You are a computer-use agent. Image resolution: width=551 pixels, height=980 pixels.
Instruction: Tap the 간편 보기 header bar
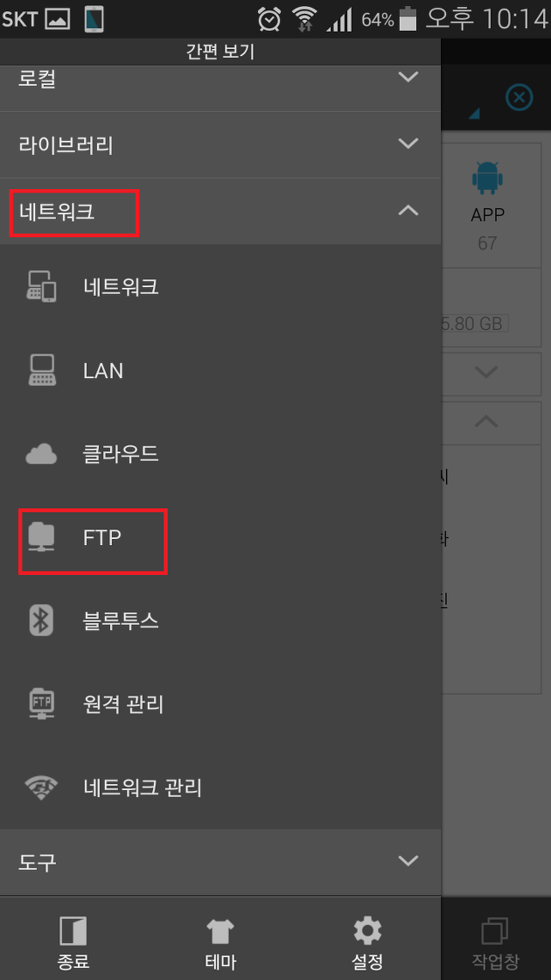[220, 52]
